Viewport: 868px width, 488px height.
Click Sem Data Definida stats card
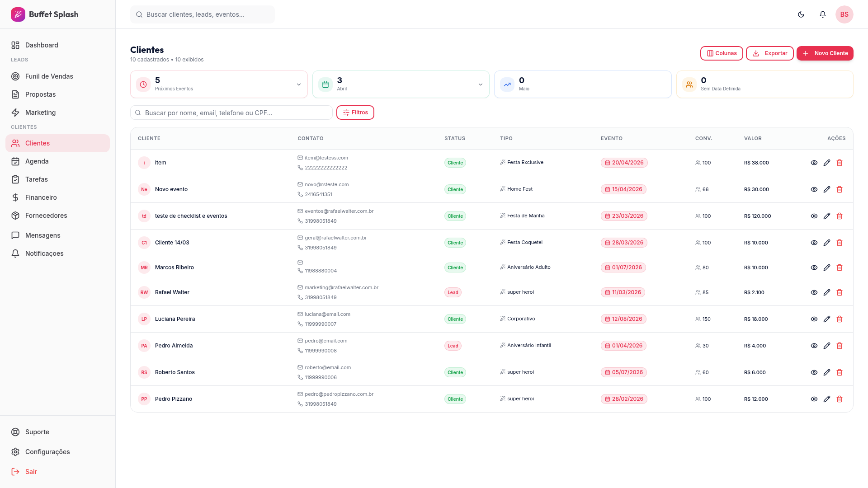click(x=764, y=84)
